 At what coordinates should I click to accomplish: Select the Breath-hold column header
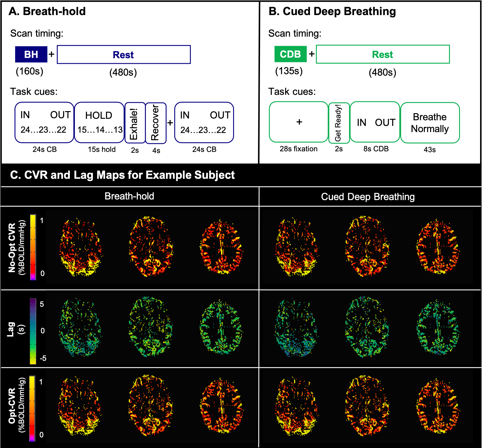(x=129, y=196)
